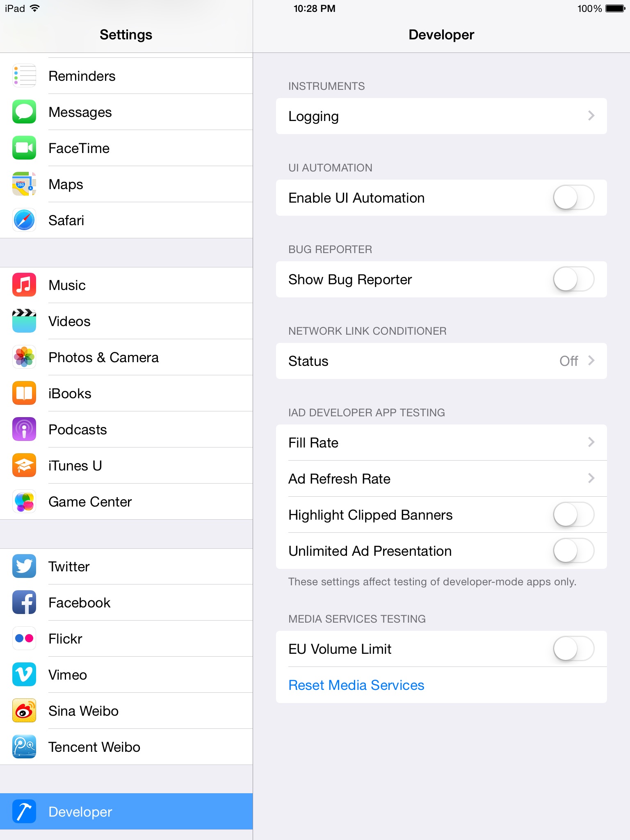This screenshot has height=840, width=630.
Task: Turn on Show Bug Reporter
Action: tap(573, 279)
